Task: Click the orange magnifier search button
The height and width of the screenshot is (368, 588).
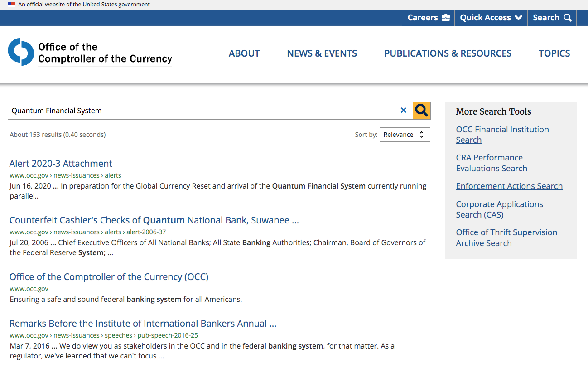Action: (421, 111)
